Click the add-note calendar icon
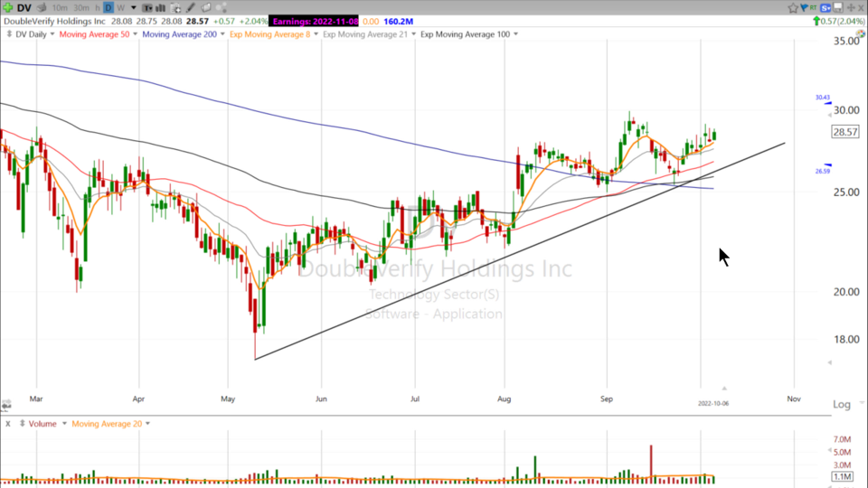Screen dimensions: 868x488 [175, 8]
